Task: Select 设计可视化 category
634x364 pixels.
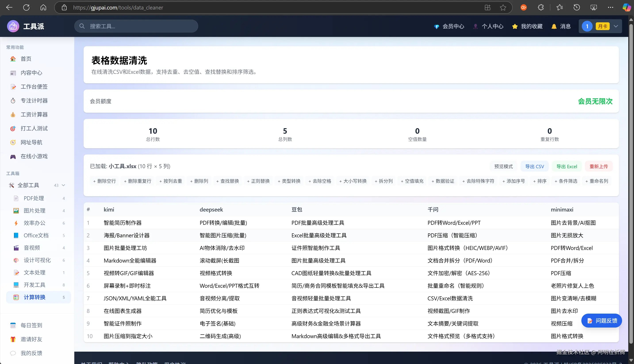Action: point(39,260)
